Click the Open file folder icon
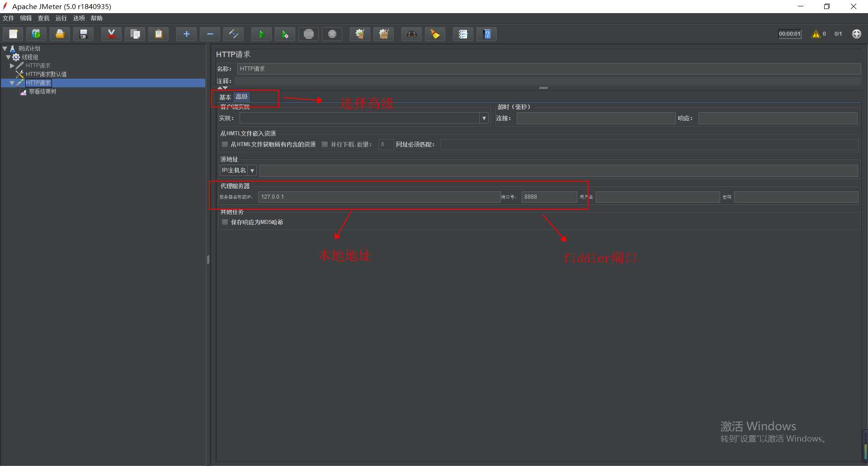The height and width of the screenshot is (466, 868). [60, 34]
